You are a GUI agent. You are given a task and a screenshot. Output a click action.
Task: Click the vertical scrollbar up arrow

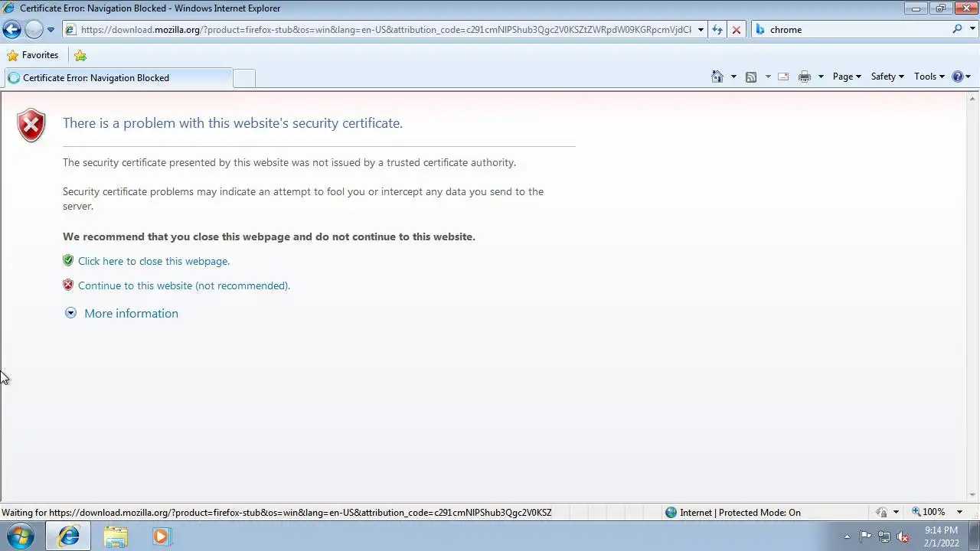coord(973,98)
